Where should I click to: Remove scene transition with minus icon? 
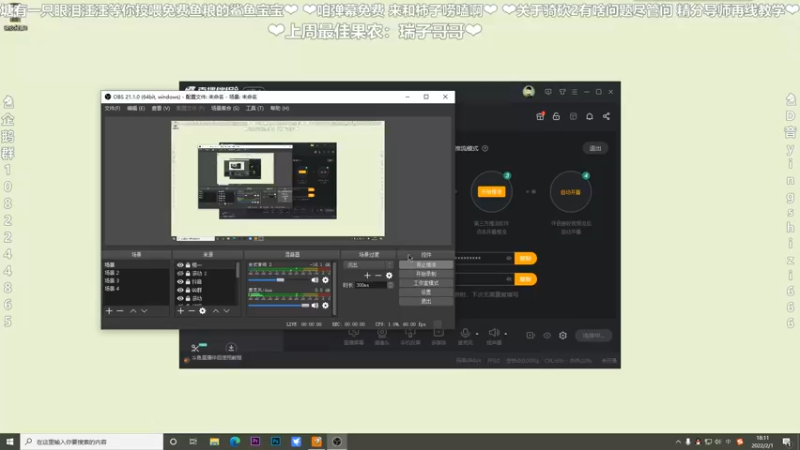(x=378, y=276)
